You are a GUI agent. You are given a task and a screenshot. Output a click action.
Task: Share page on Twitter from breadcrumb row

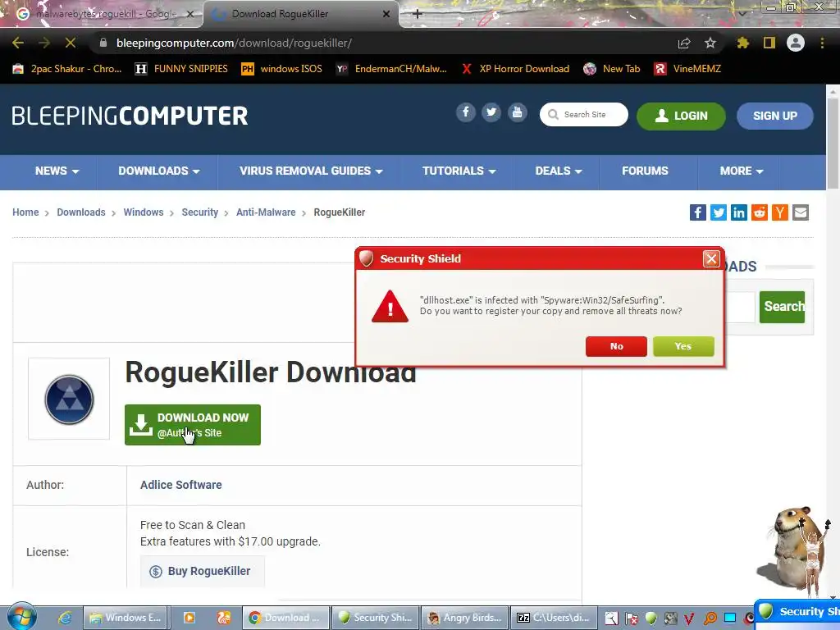click(x=719, y=212)
